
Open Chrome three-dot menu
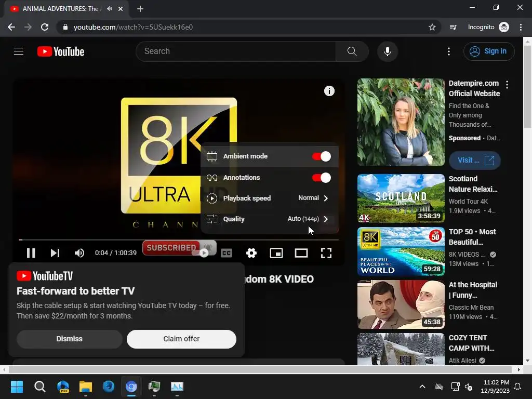pyautogui.click(x=521, y=27)
